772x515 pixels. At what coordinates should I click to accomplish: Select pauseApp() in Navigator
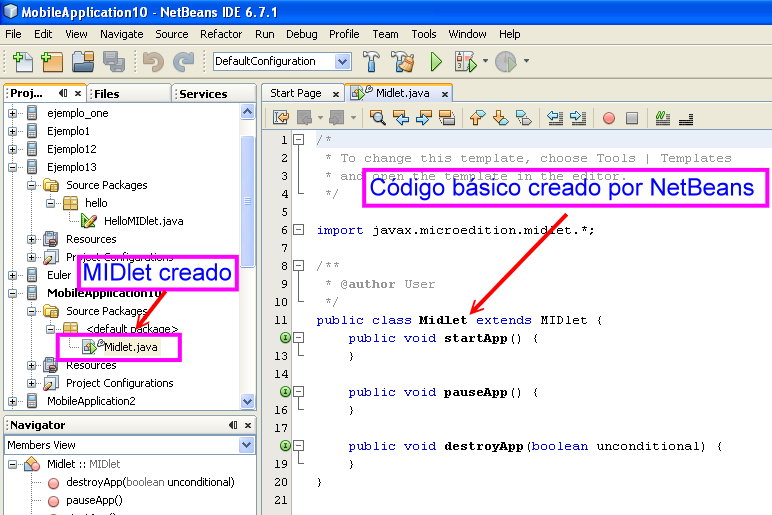(94, 500)
